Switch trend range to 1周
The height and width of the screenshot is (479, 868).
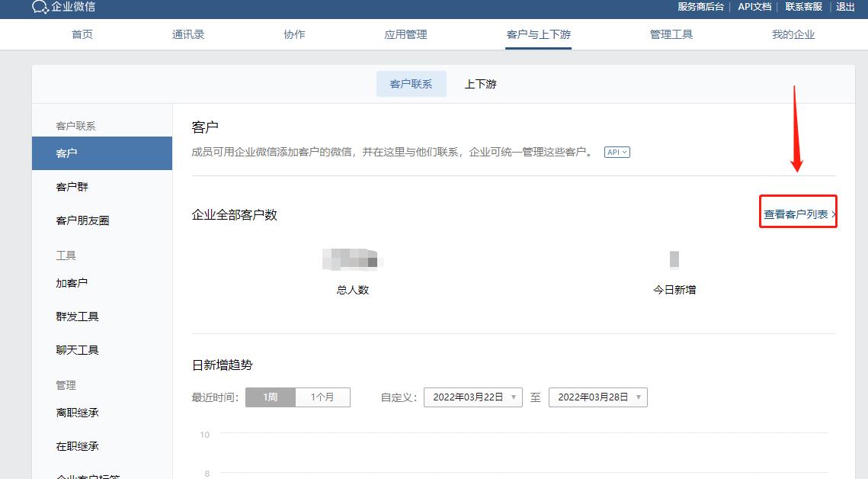pos(270,397)
